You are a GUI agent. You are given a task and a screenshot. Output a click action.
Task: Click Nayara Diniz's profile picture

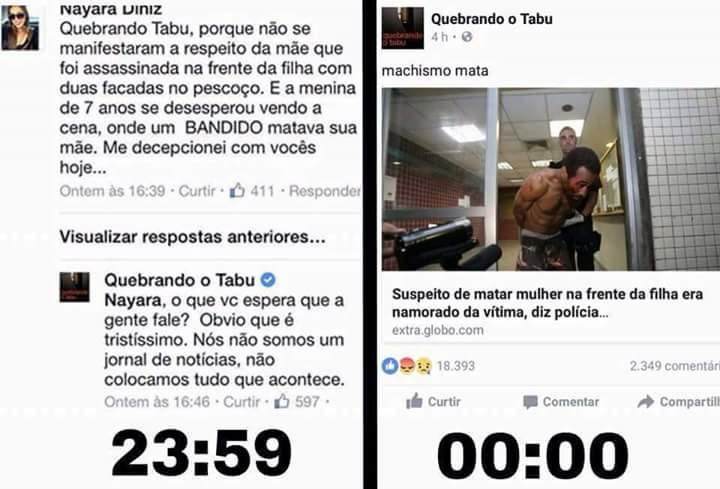pyautogui.click(x=20, y=28)
